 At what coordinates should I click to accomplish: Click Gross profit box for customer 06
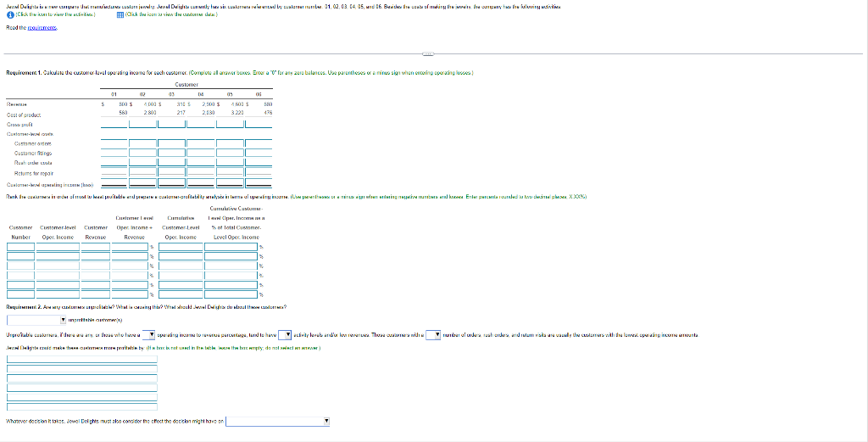pyautogui.click(x=259, y=124)
